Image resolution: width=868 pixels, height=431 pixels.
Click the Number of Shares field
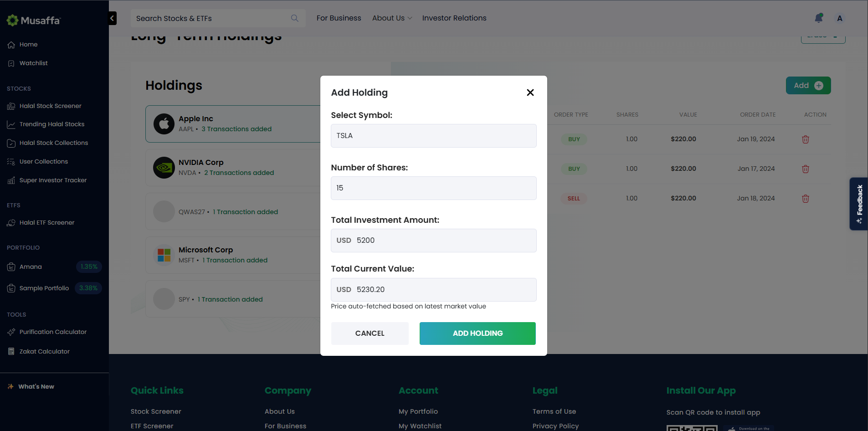click(x=434, y=188)
